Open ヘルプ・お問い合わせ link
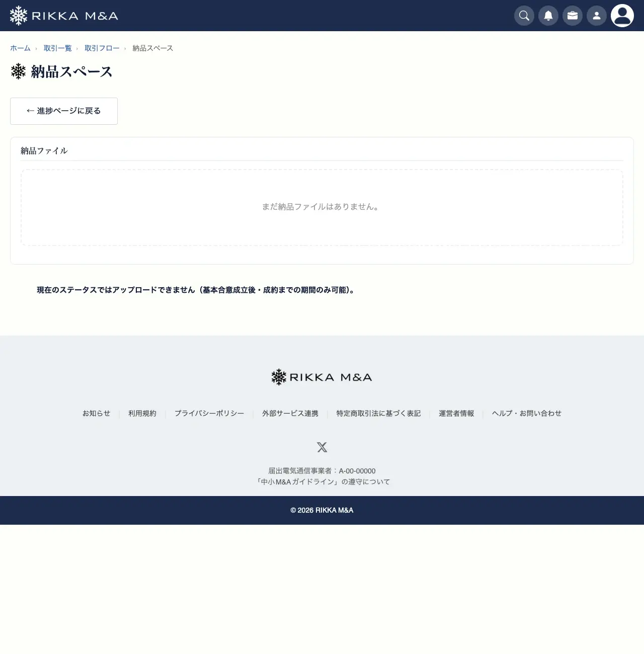Image resolution: width=644 pixels, height=654 pixels. pos(527,413)
